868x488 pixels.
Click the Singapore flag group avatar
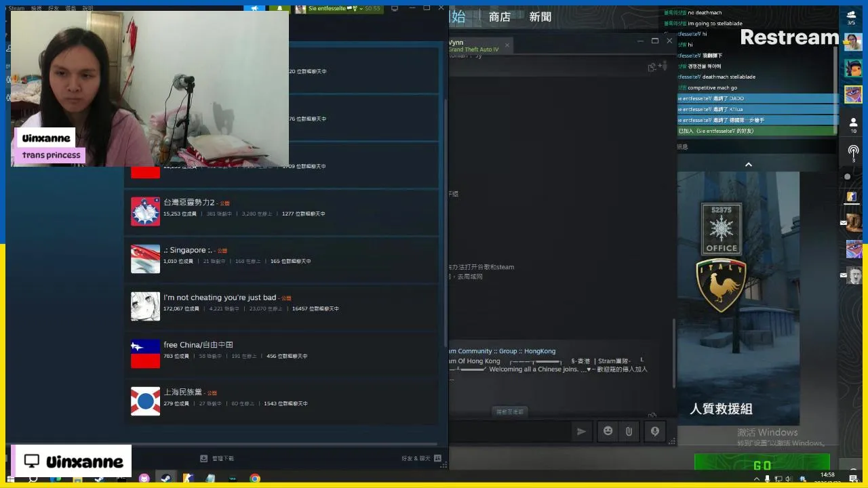click(x=145, y=259)
